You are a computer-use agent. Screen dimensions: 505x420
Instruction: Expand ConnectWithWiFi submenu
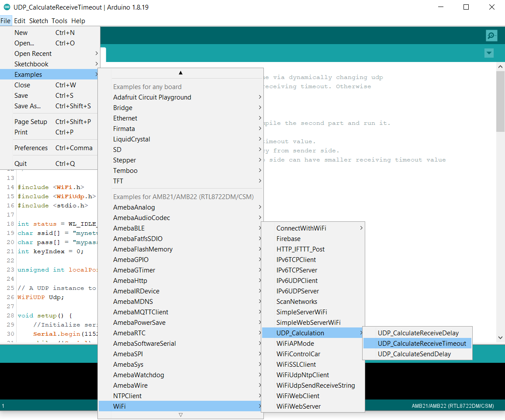313,228
